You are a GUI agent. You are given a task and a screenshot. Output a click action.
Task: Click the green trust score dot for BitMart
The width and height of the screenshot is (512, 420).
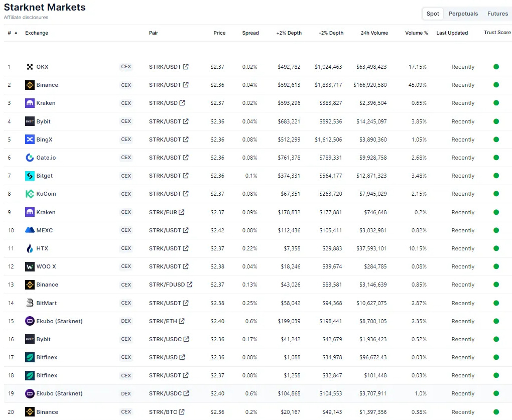[x=496, y=303]
